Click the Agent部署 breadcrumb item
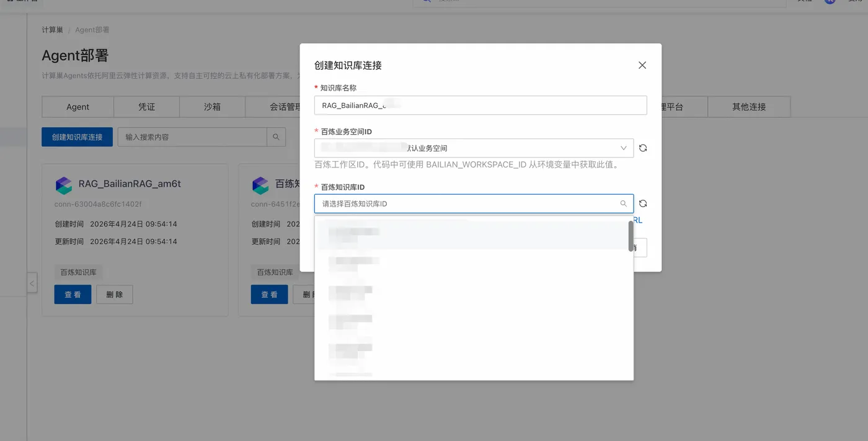Viewport: 868px width, 441px height. coord(92,30)
